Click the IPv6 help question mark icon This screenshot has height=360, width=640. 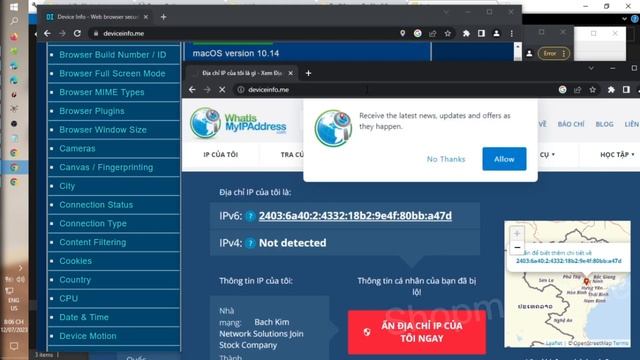tap(250, 216)
